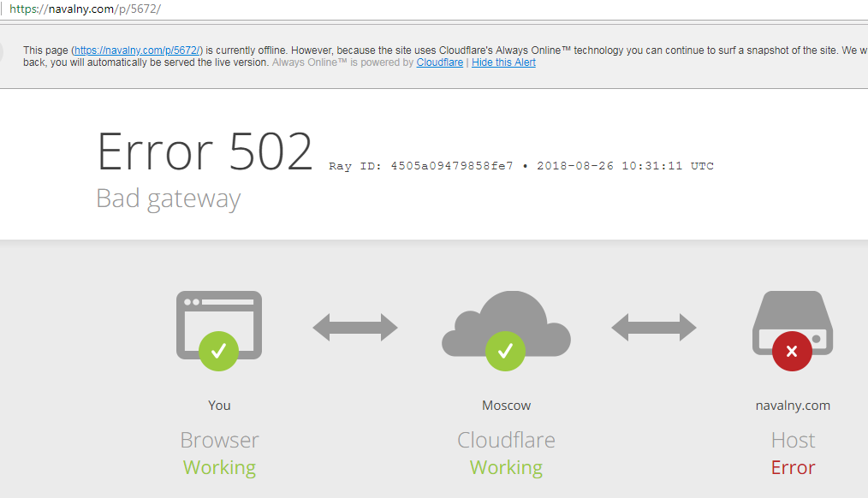The image size is (868, 498).
Task: Click the Ray ID text
Action: [x=520, y=166]
